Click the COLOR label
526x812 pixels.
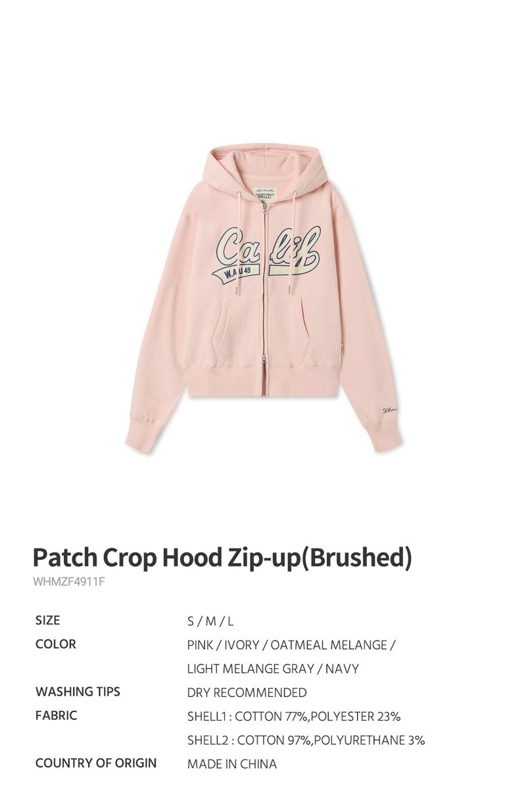pyautogui.click(x=56, y=644)
